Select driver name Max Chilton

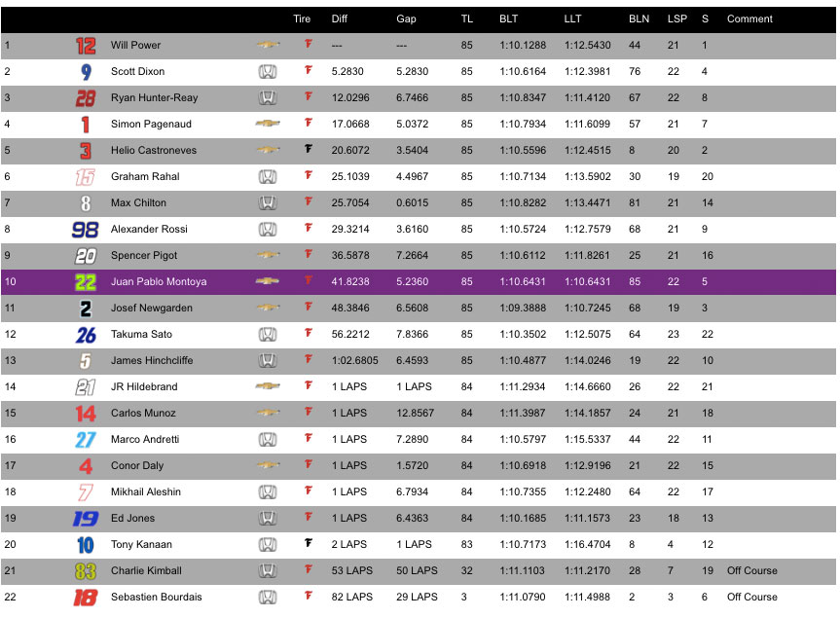(x=139, y=203)
